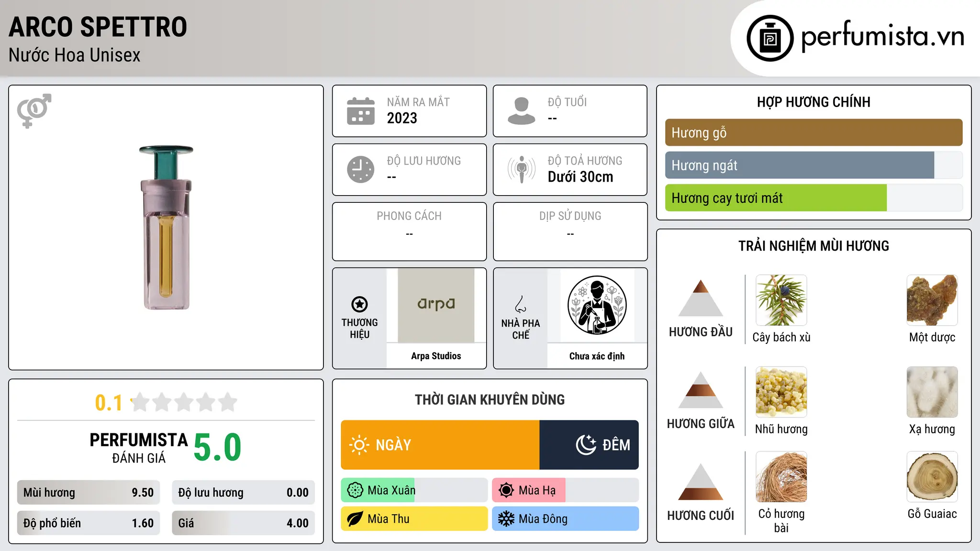The width and height of the screenshot is (980, 551).
Task: Click the Mùa Xuân season bar
Action: click(414, 490)
